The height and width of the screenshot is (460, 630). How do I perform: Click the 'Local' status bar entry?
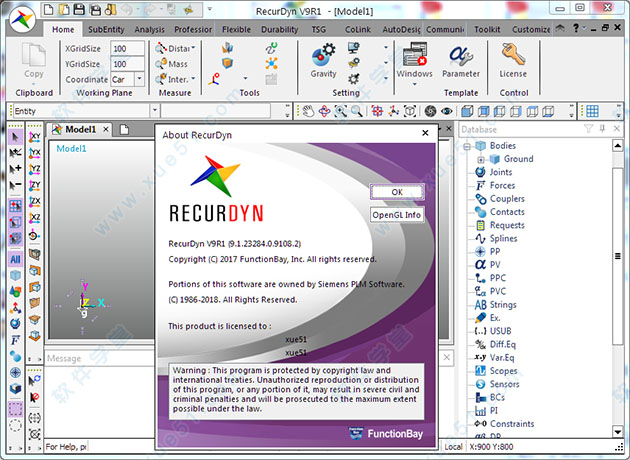coord(453,447)
